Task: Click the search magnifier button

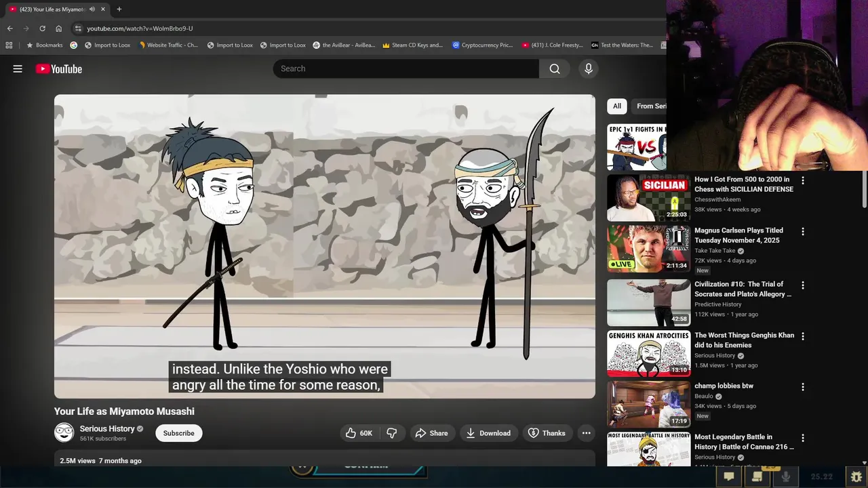Action: coord(555,68)
